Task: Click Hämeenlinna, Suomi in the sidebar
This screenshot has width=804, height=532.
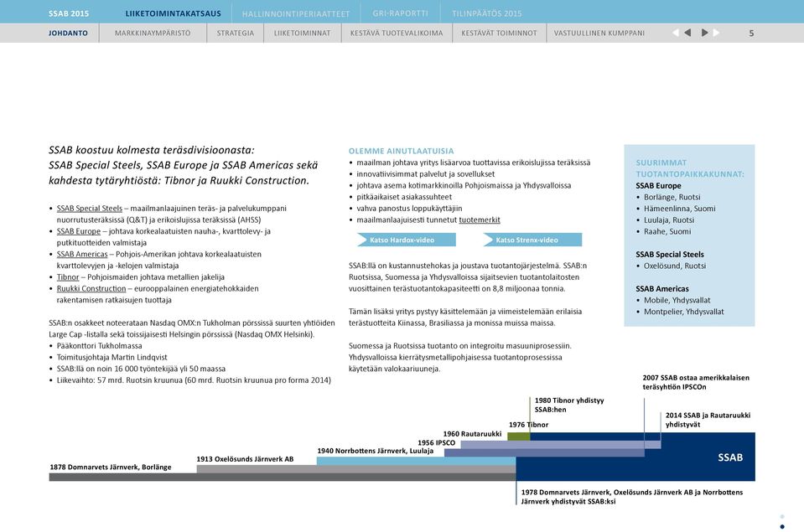Action: pos(679,209)
